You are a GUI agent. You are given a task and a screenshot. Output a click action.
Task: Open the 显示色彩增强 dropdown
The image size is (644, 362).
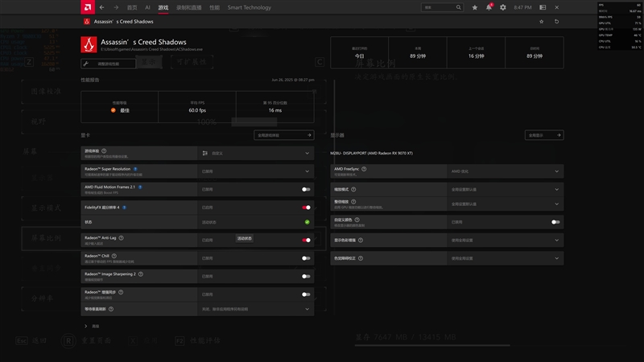point(506,240)
